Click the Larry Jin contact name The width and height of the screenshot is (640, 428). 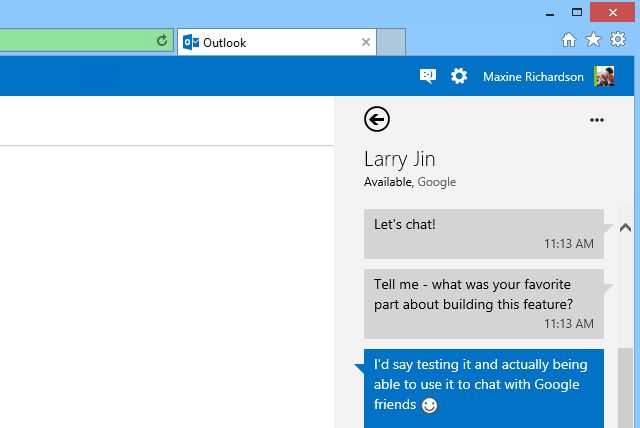click(399, 159)
